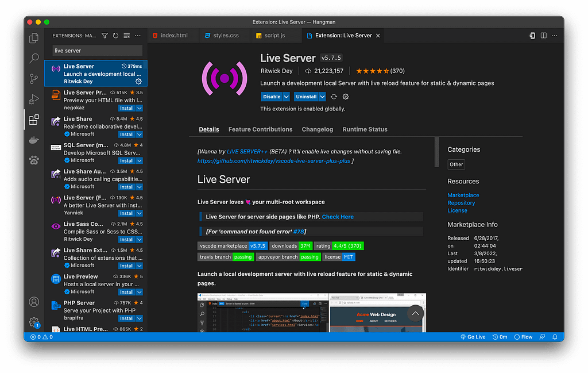Filter extensions with the funnel icon

(105, 36)
